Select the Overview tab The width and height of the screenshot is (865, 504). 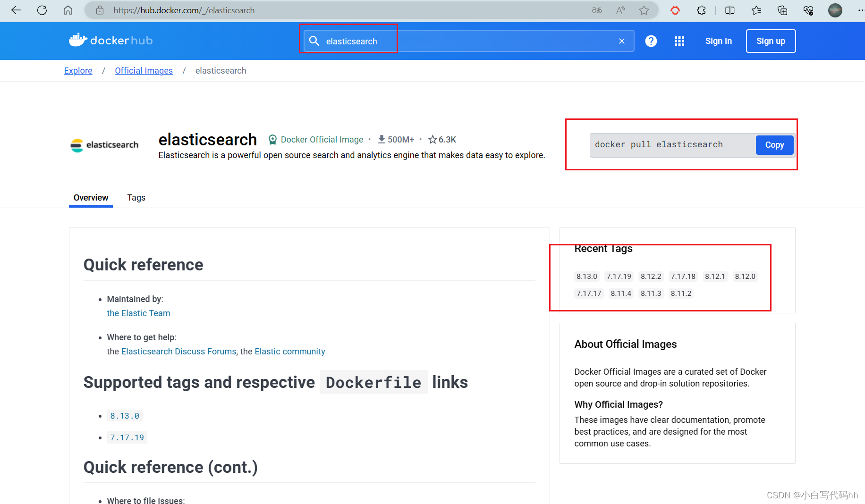pyautogui.click(x=91, y=198)
